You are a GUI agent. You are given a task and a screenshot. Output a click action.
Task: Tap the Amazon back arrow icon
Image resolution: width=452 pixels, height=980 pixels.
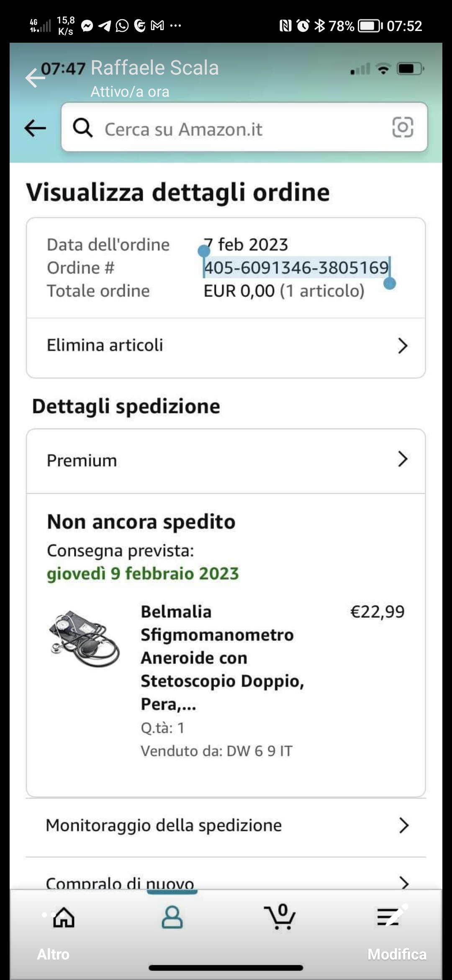click(35, 128)
